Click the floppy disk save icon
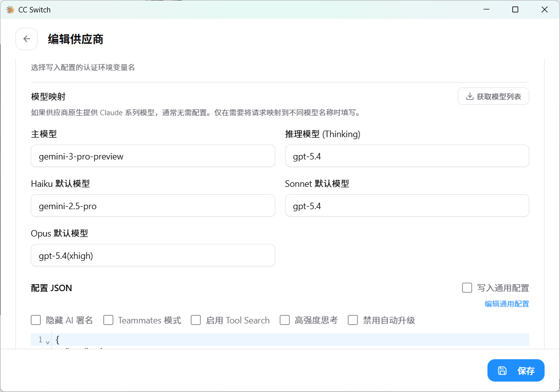The width and height of the screenshot is (560, 392). tap(502, 371)
